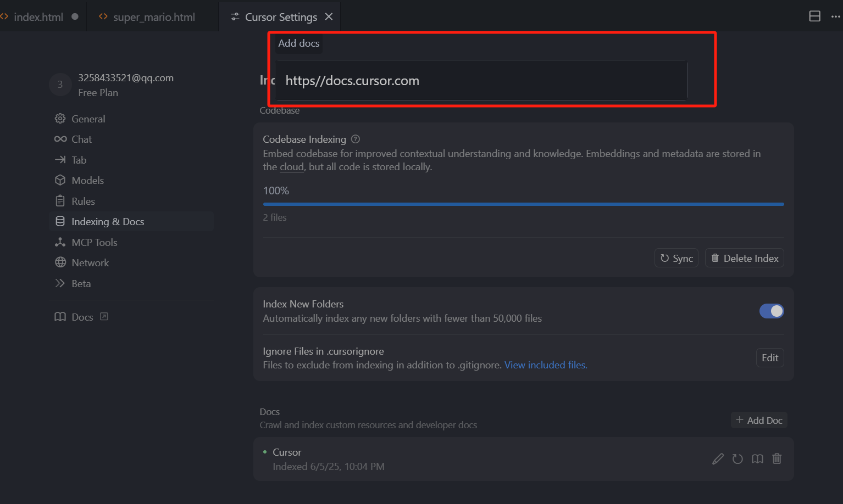Open the General settings section
The height and width of the screenshot is (504, 843).
[131, 119]
